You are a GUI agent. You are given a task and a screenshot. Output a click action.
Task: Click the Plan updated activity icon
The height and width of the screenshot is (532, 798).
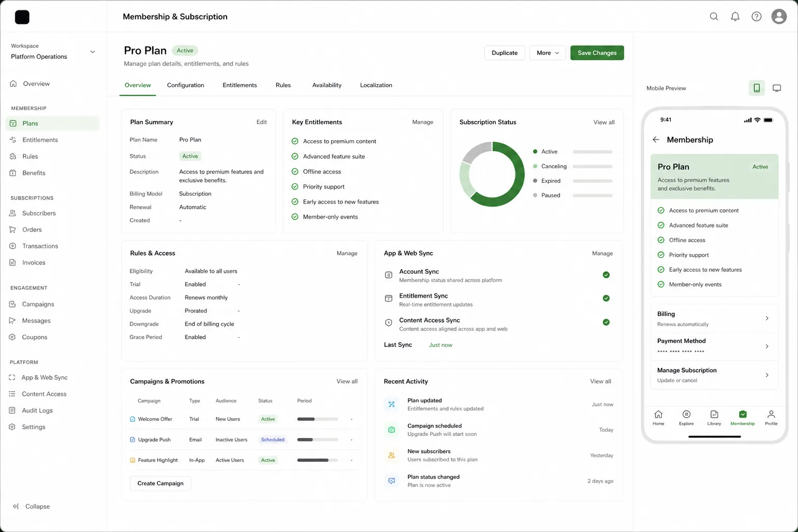[392, 404]
